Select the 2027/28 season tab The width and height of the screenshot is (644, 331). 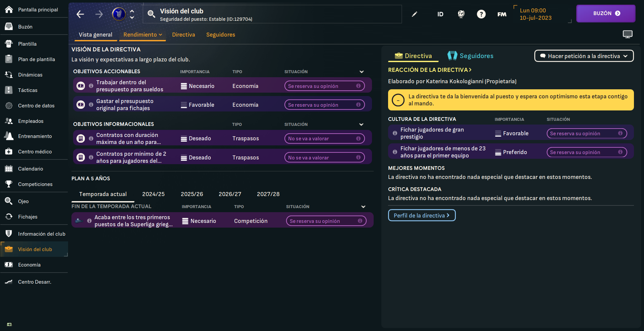[268, 194]
